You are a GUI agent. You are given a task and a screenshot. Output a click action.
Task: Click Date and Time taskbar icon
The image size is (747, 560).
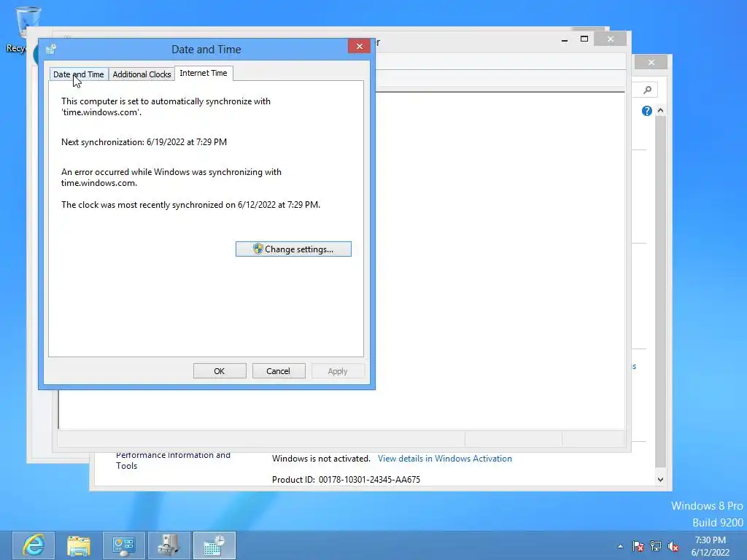[214, 545]
